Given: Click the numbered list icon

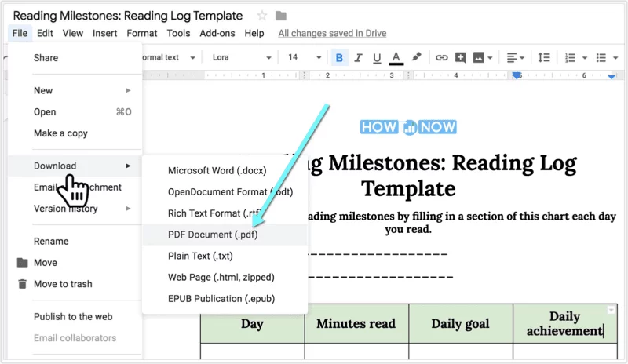Looking at the screenshot, I should [x=570, y=58].
